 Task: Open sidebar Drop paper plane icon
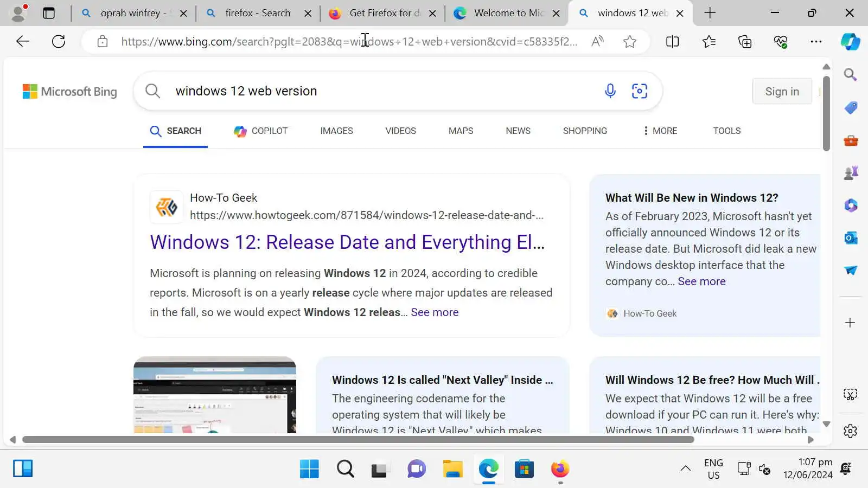tap(850, 270)
